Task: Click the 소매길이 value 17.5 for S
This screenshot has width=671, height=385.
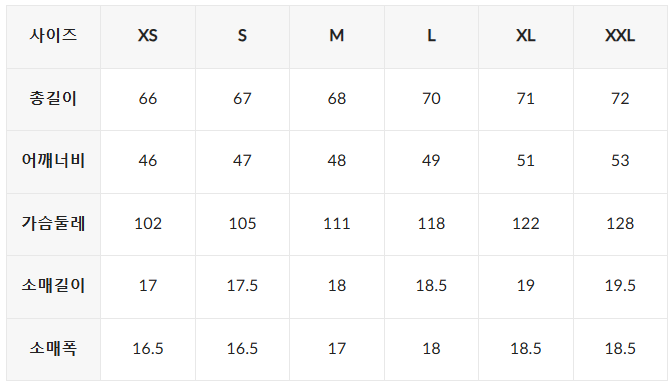Action: 242,287
